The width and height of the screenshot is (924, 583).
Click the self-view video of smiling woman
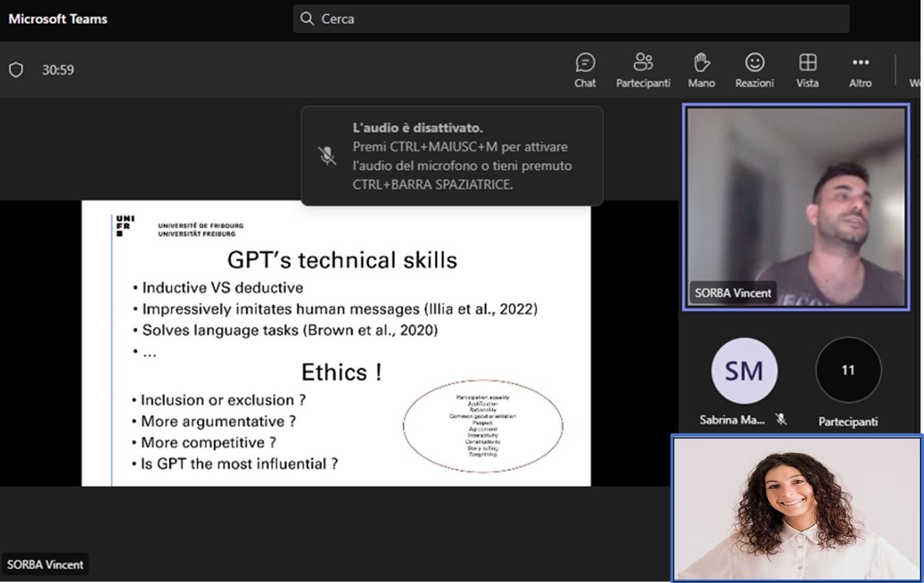pos(797,508)
